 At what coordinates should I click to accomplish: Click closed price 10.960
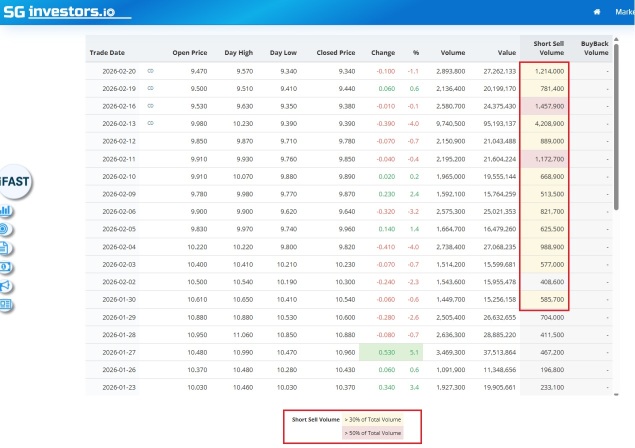tap(345, 352)
